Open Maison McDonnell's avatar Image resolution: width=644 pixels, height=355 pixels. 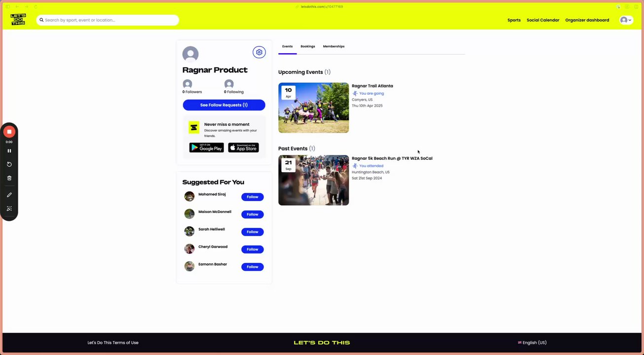pos(189,214)
